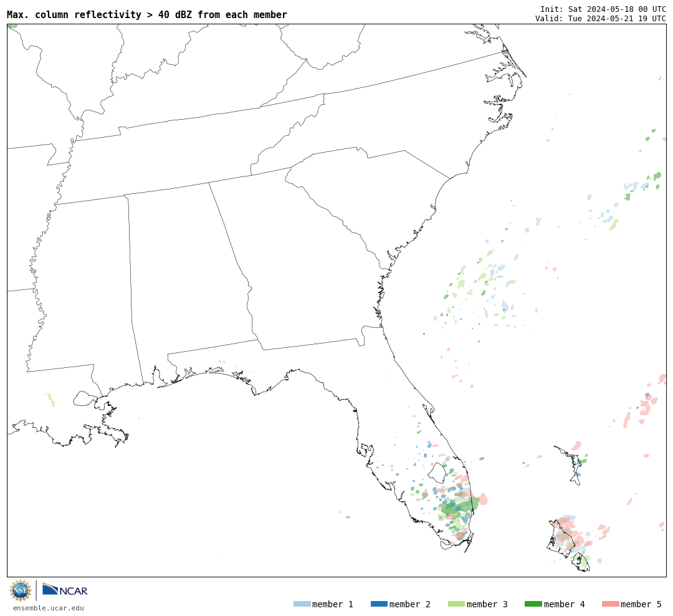The height and width of the screenshot is (616, 673).
Task: Click the 'Valid: Tue 2024-05-21 19 UTC' text
Action: [601, 19]
